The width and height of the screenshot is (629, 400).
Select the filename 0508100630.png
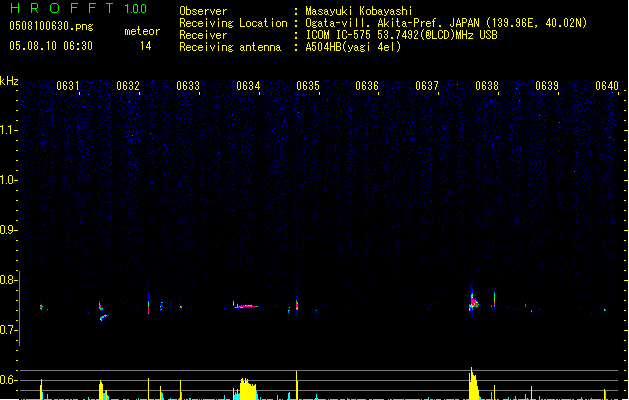tap(51, 26)
